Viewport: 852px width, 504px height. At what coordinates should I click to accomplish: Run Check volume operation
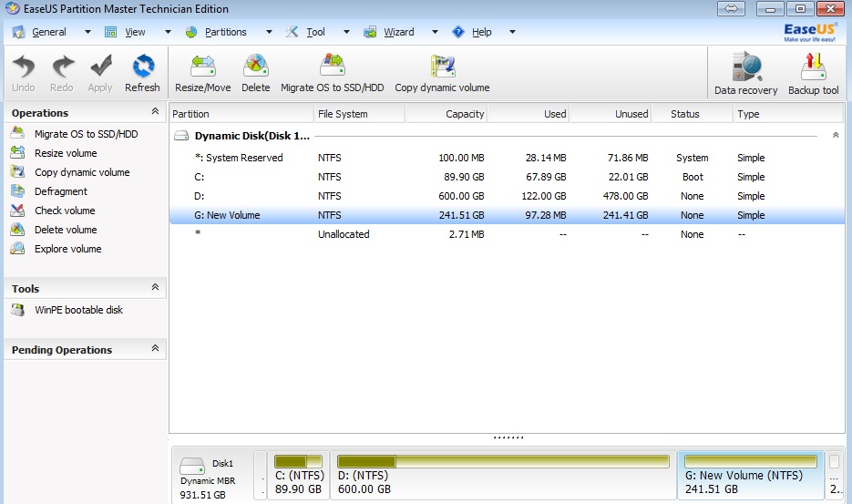click(x=65, y=211)
